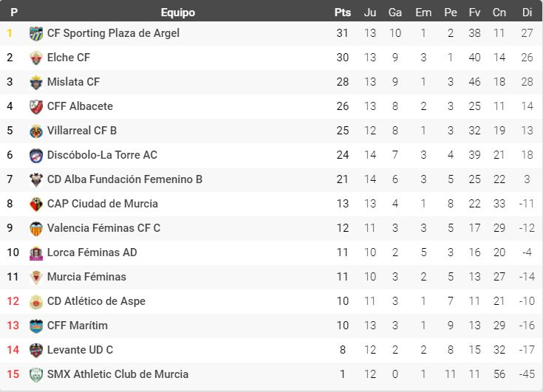Click the P position column header

click(x=14, y=13)
